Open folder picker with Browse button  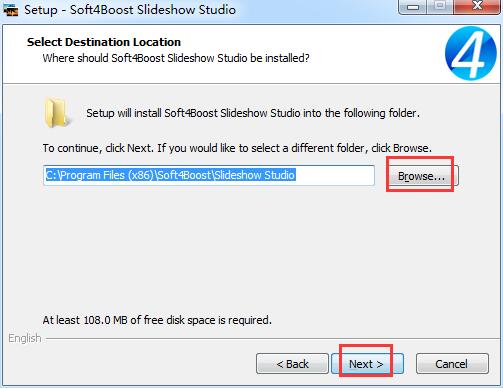(422, 176)
